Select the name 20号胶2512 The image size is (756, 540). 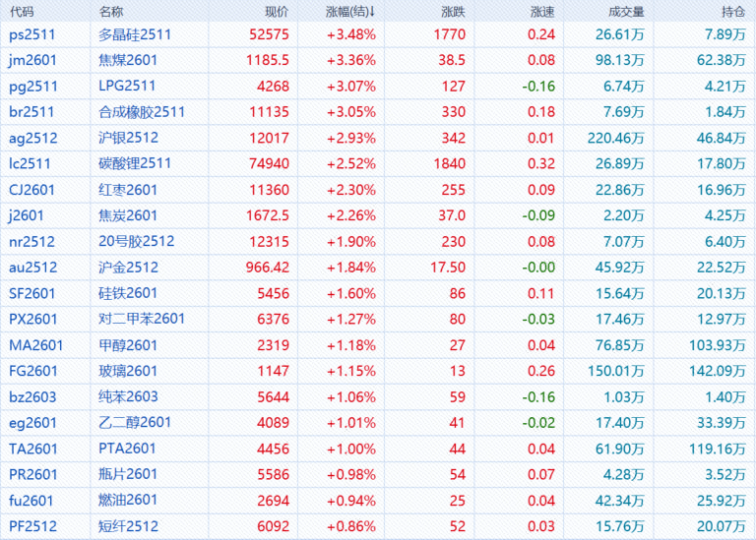pyautogui.click(x=137, y=241)
